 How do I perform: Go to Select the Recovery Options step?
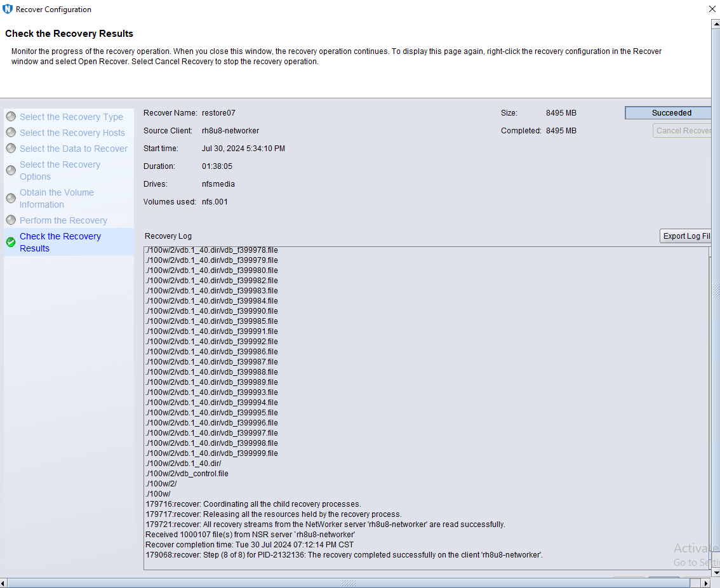[x=60, y=170]
